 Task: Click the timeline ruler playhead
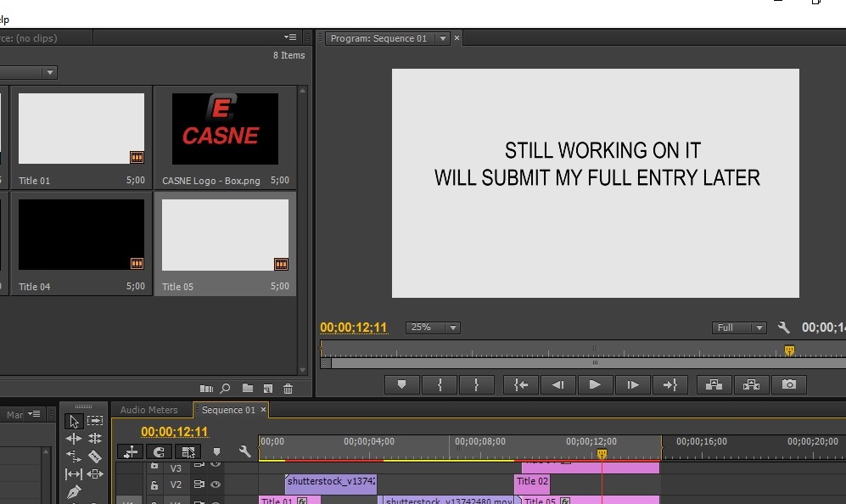click(x=602, y=454)
